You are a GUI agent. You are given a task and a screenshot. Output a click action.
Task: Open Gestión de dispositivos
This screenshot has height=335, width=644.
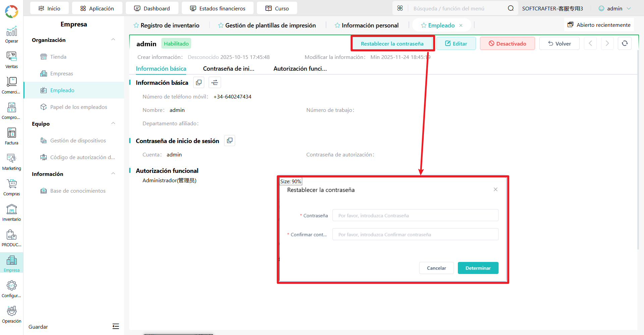point(74,140)
